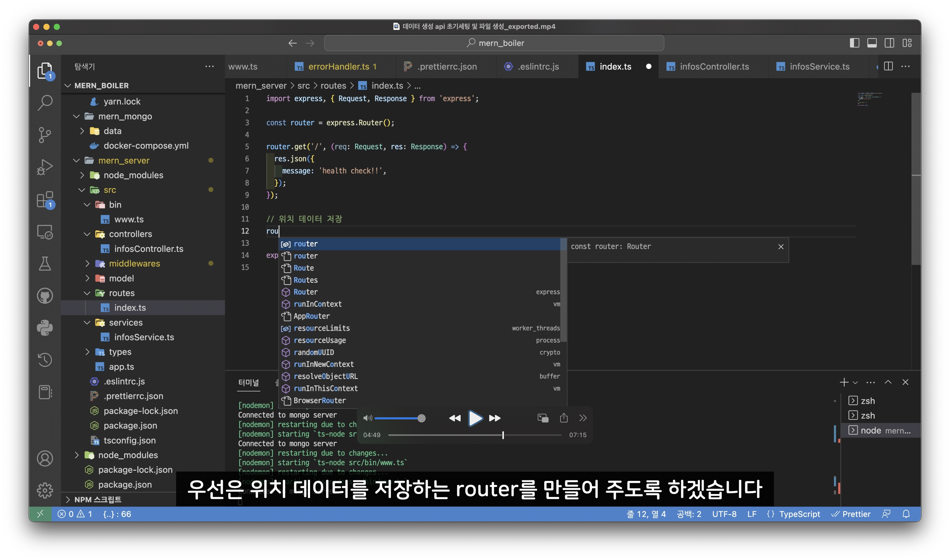This screenshot has height=560, width=950.
Task: Fast forward the video playback
Action: click(x=495, y=418)
